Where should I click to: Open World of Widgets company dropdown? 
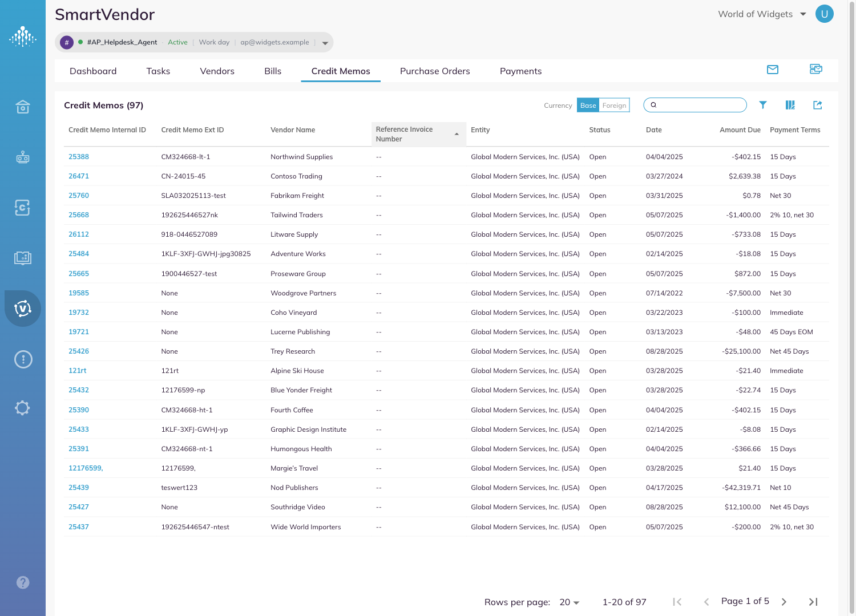(x=762, y=14)
